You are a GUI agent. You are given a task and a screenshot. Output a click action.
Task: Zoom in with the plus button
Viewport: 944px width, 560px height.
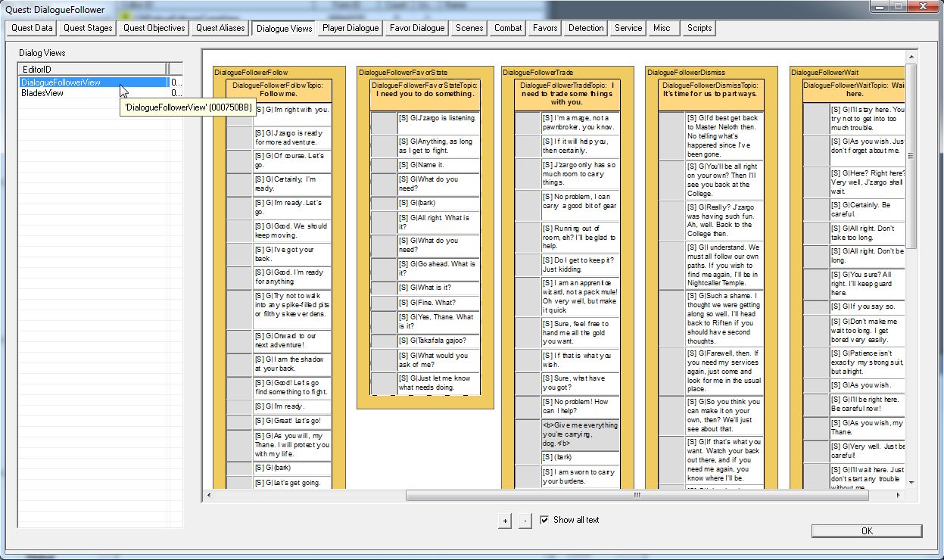(505, 521)
